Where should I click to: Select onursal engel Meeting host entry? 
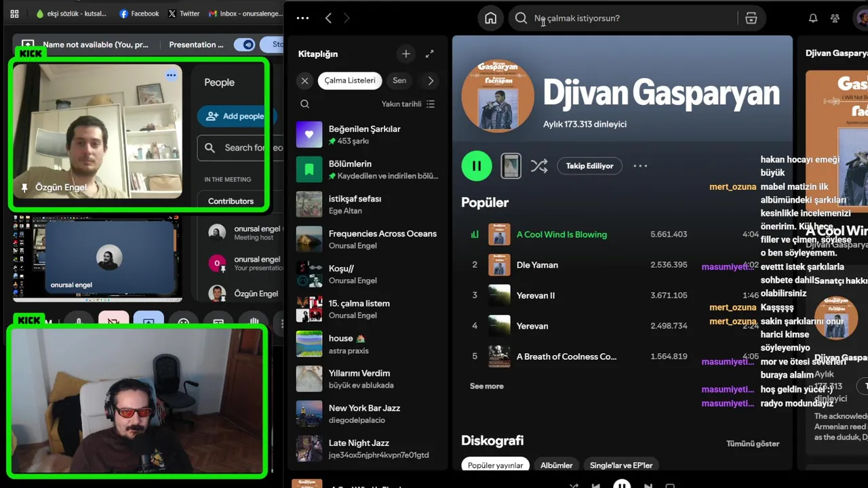pyautogui.click(x=244, y=232)
